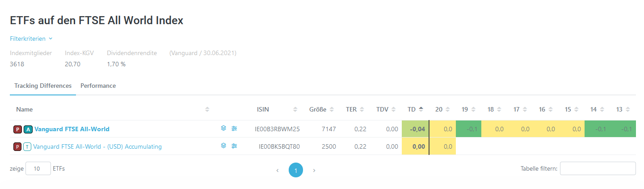644x189 pixels.
Task: Click sliders icon for USD Accumulating ETF
Action: click(x=234, y=146)
